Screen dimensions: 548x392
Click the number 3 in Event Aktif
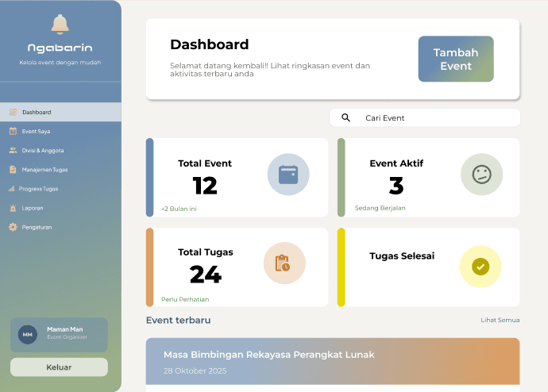click(x=396, y=186)
